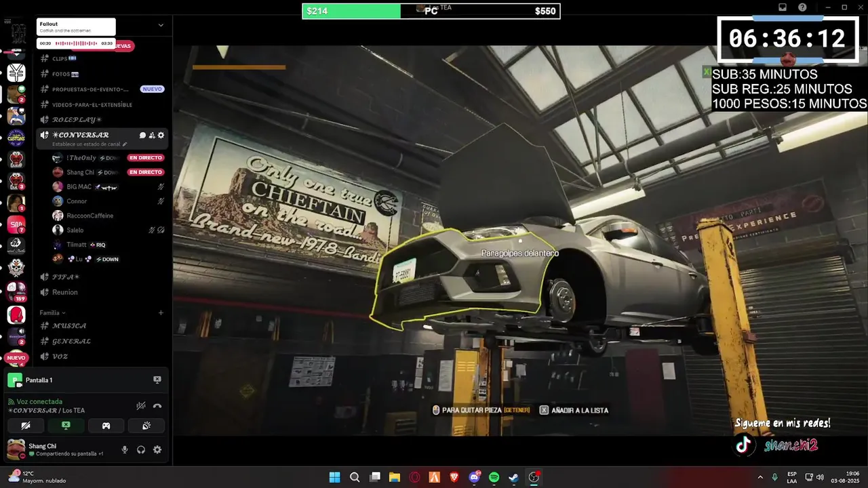
Task: Open Steam from the taskbar
Action: pyautogui.click(x=514, y=477)
